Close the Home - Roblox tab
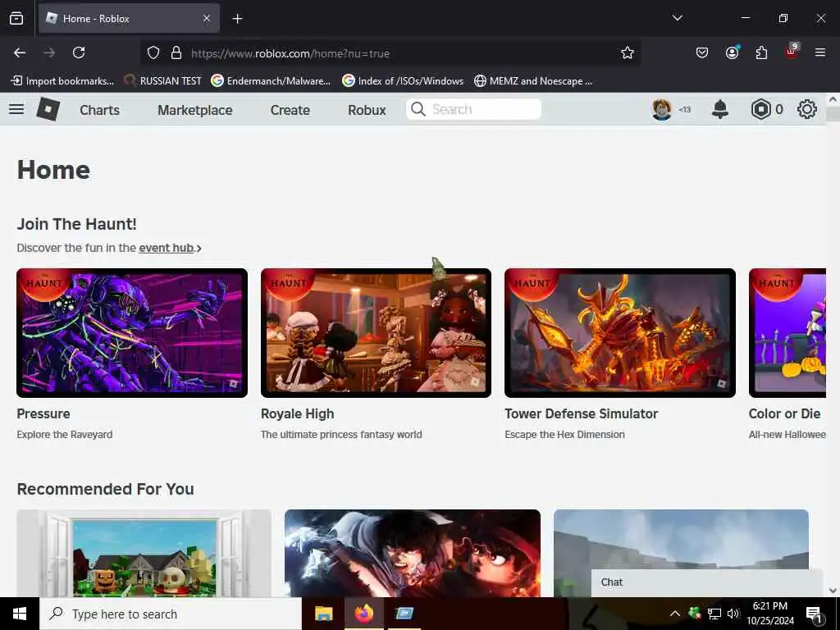This screenshot has height=630, width=840. click(207, 18)
